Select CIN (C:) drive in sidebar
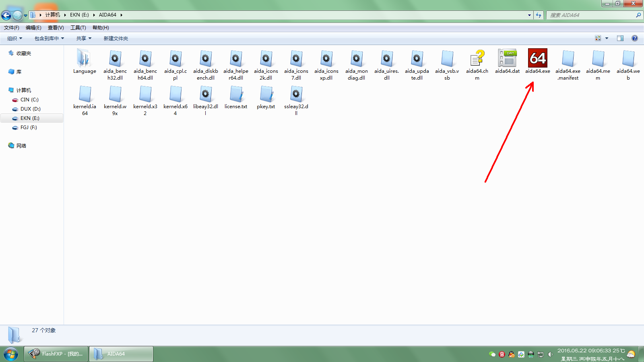644x362 pixels. pos(29,100)
